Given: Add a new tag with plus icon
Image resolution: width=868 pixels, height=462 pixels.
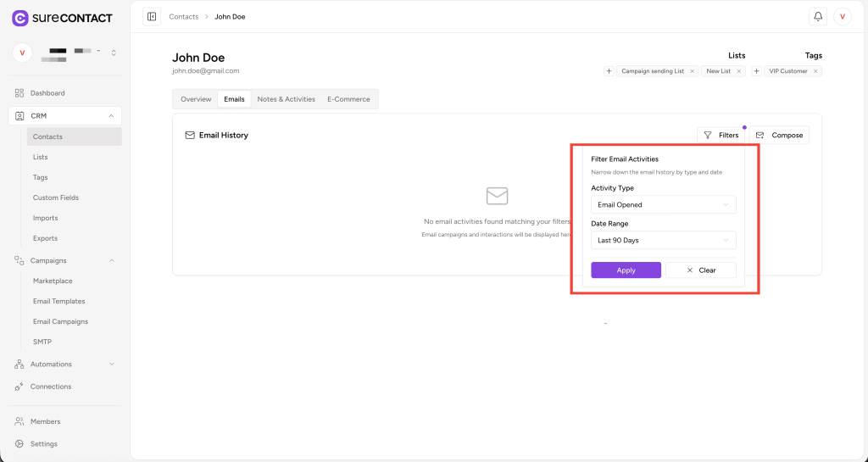Looking at the screenshot, I should 756,71.
